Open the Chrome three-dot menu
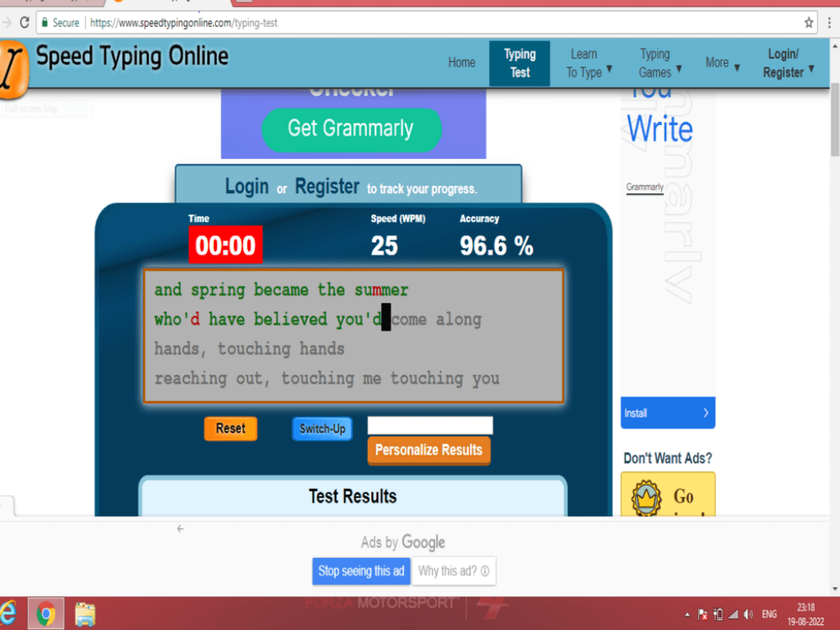This screenshot has width=840, height=630. 829,23
